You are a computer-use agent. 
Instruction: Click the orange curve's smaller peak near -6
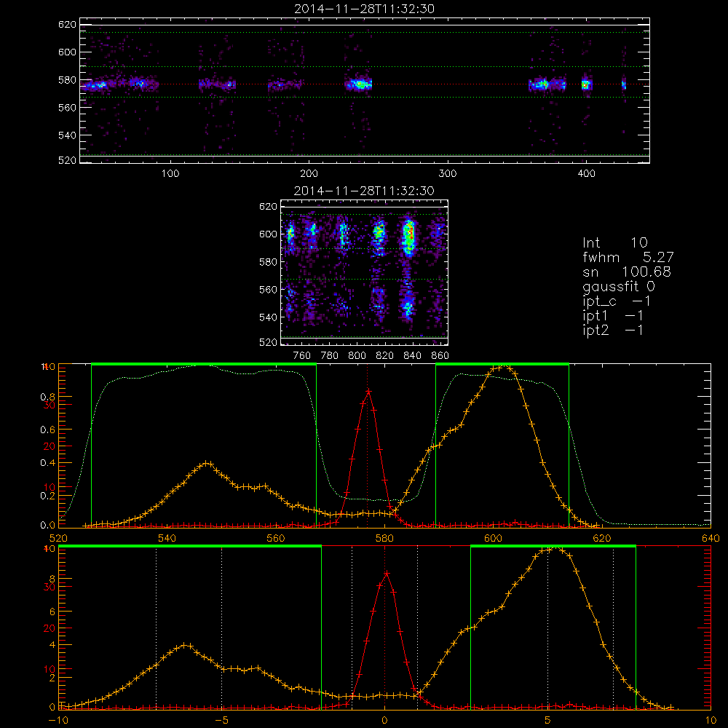(185, 645)
